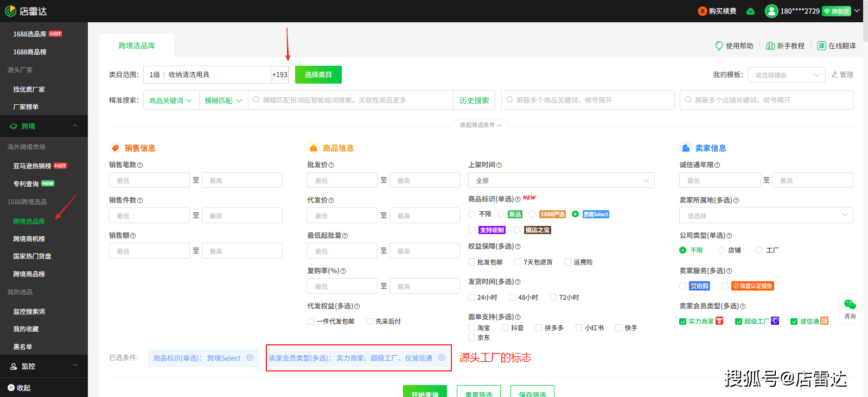Select the 新品 product label radio

point(501,214)
